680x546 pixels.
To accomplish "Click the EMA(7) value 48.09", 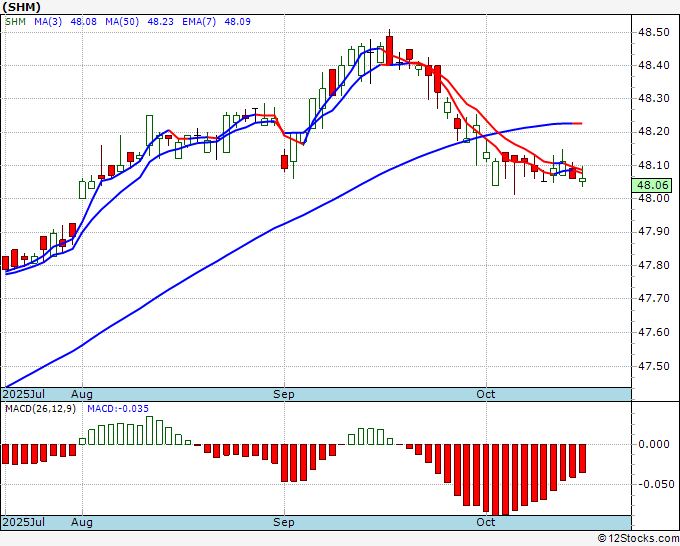I will pyautogui.click(x=237, y=21).
